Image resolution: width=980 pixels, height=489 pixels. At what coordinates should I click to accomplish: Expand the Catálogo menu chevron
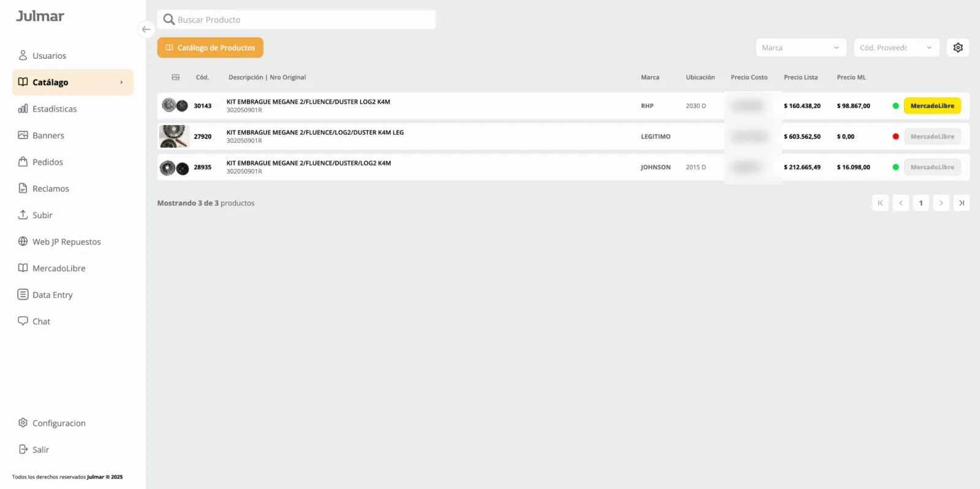click(x=121, y=82)
